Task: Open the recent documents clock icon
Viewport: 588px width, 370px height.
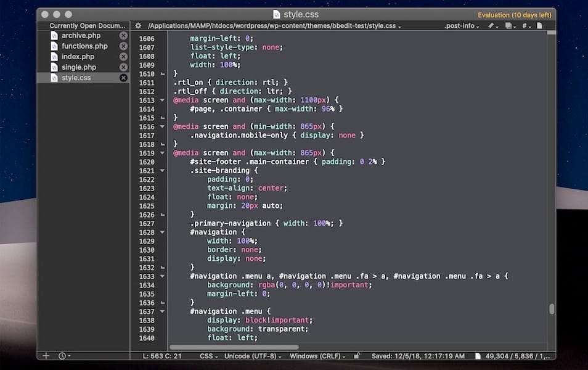Action: point(62,356)
